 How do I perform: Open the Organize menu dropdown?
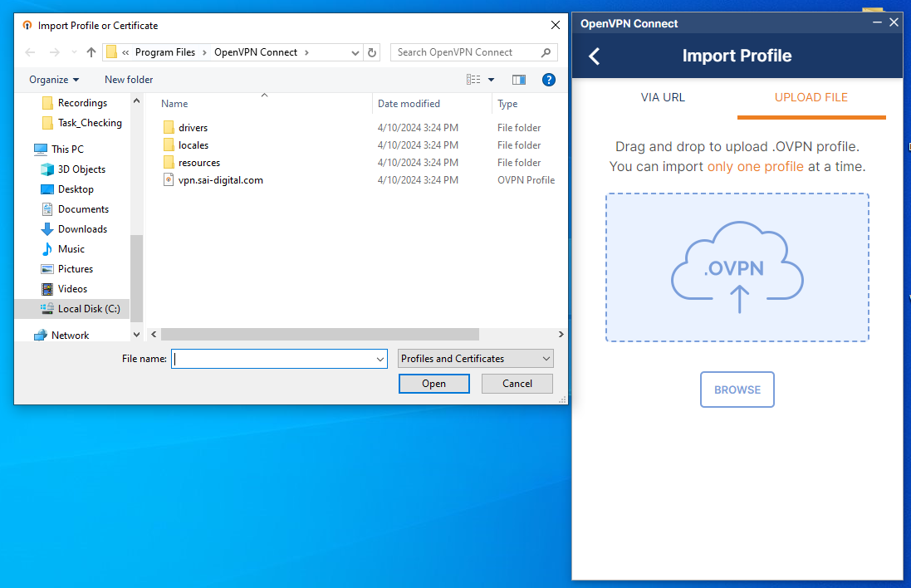(53, 79)
